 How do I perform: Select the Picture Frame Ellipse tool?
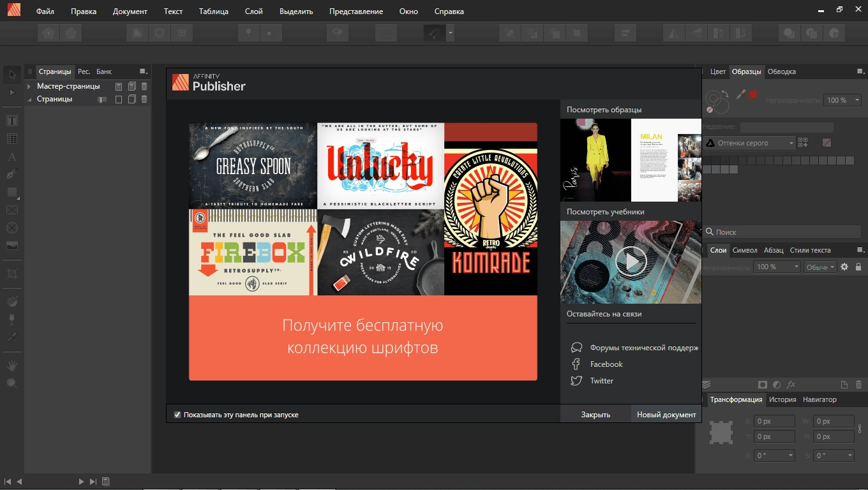click(12, 228)
